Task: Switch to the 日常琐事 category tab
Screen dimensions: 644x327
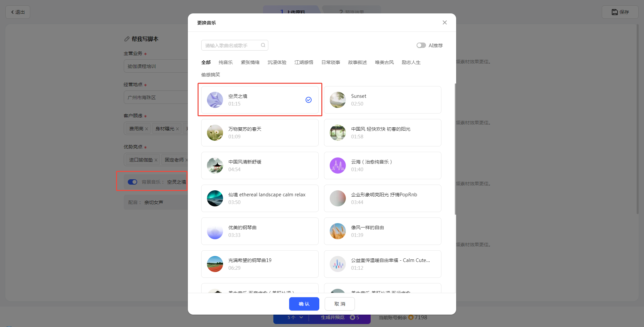Action: point(331,62)
